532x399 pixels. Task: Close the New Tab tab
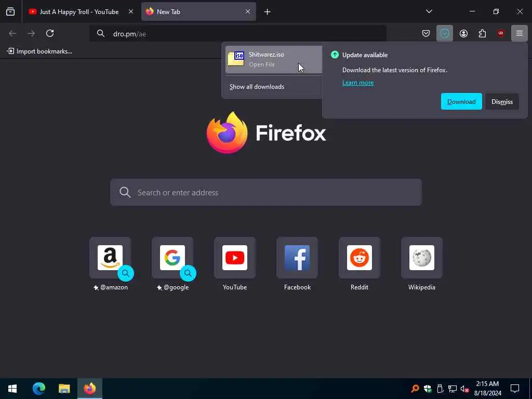tap(248, 12)
